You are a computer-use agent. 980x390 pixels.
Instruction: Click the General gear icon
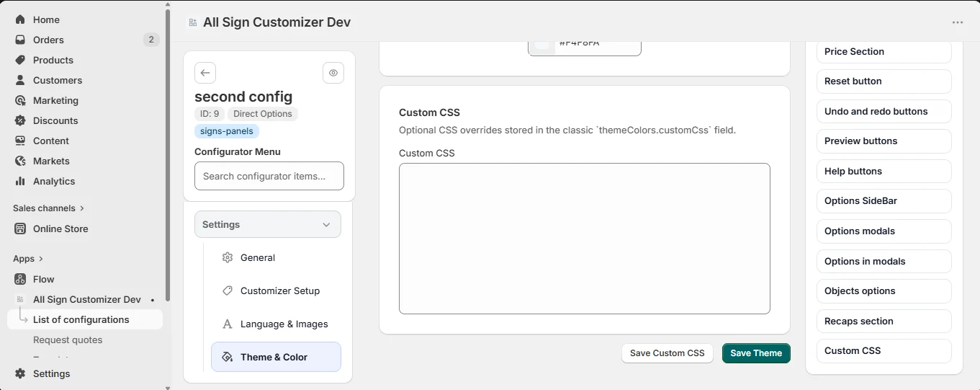coord(228,257)
